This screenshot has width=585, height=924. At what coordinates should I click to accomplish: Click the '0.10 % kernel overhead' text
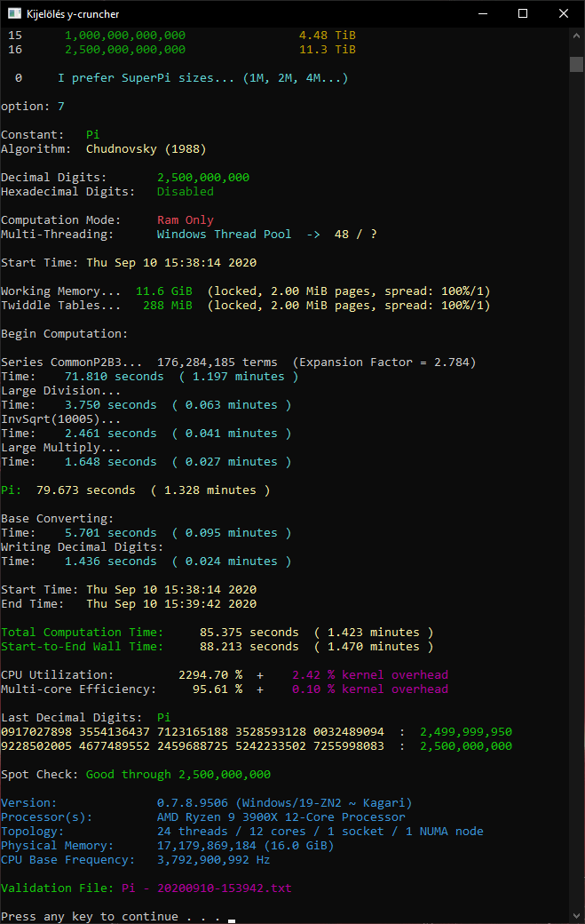[x=370, y=689]
